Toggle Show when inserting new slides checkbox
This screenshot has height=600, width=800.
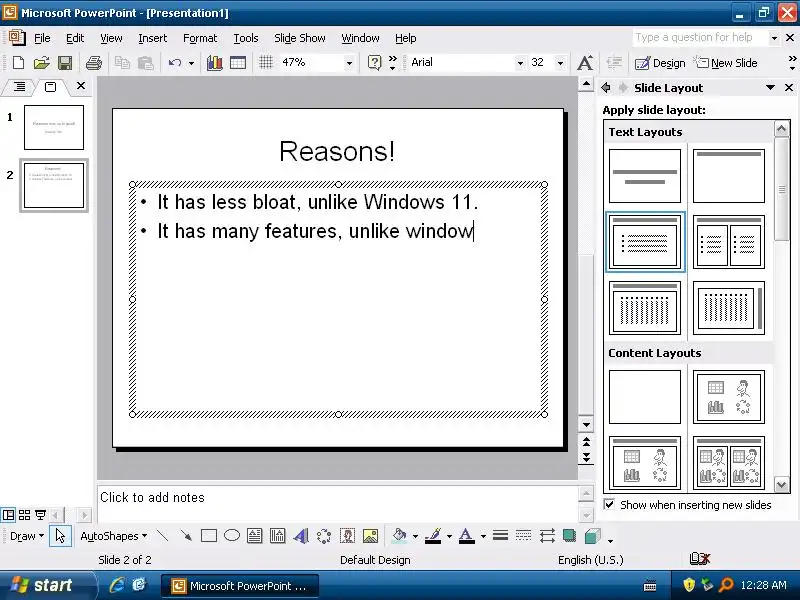click(x=609, y=505)
